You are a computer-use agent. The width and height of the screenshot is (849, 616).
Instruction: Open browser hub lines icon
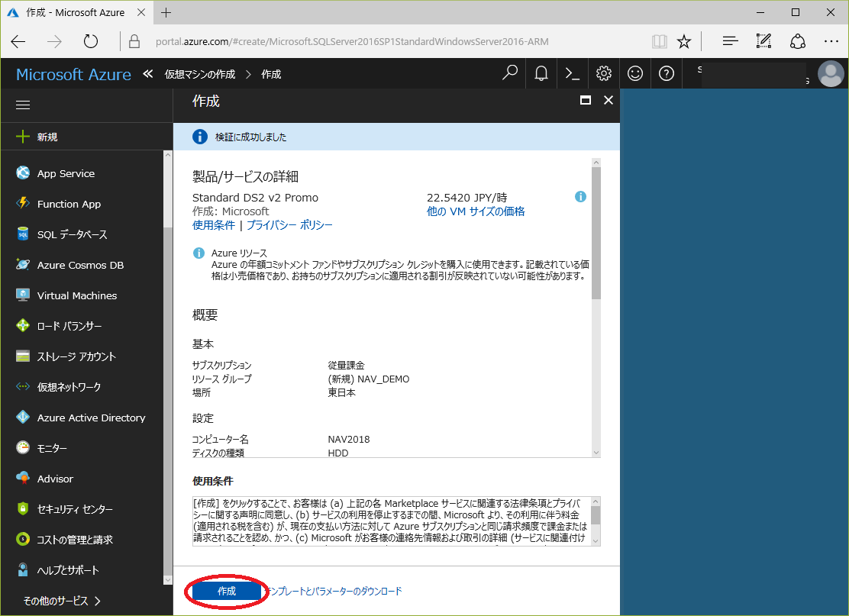731,41
